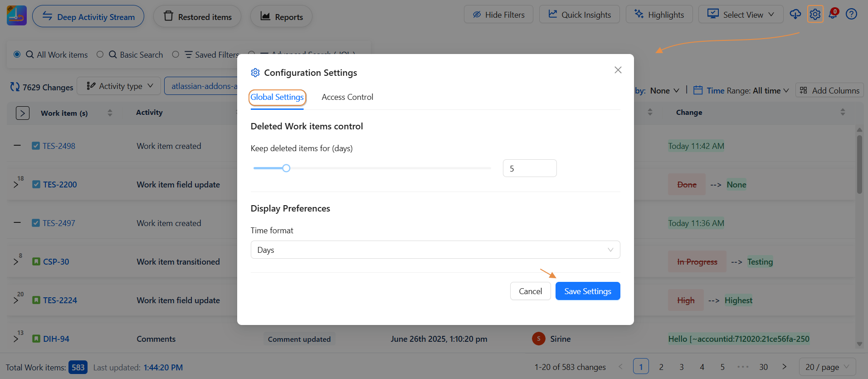
Task: Click the refresh icon beside 7629 Changes
Action: 15,87
